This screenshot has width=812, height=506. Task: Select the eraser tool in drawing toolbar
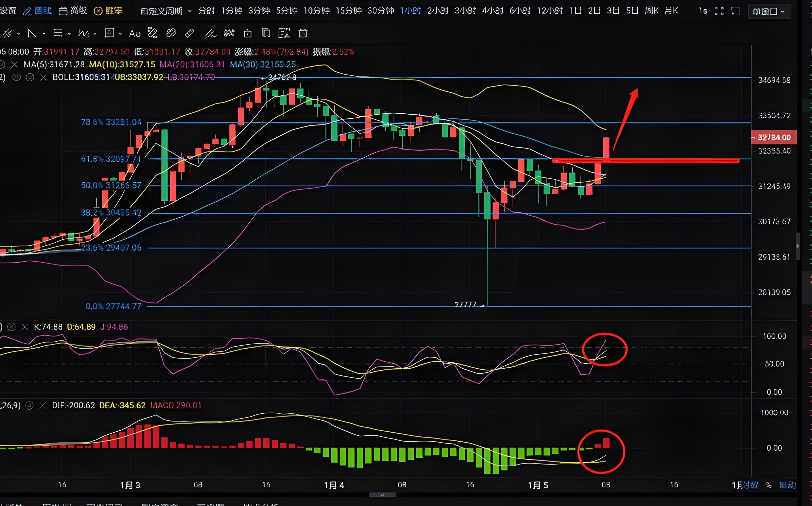pos(171,33)
